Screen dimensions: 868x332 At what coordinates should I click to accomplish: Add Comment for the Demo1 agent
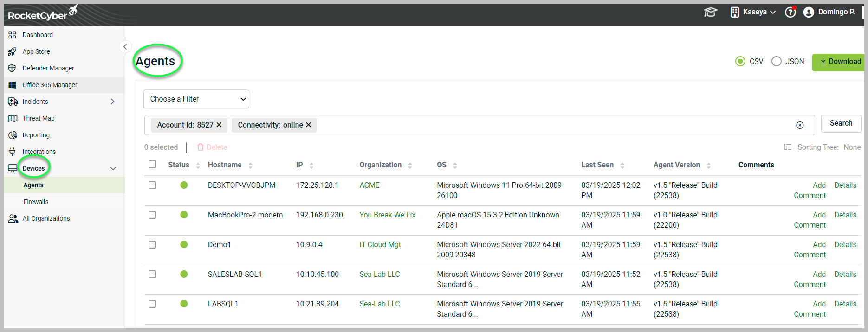point(810,249)
